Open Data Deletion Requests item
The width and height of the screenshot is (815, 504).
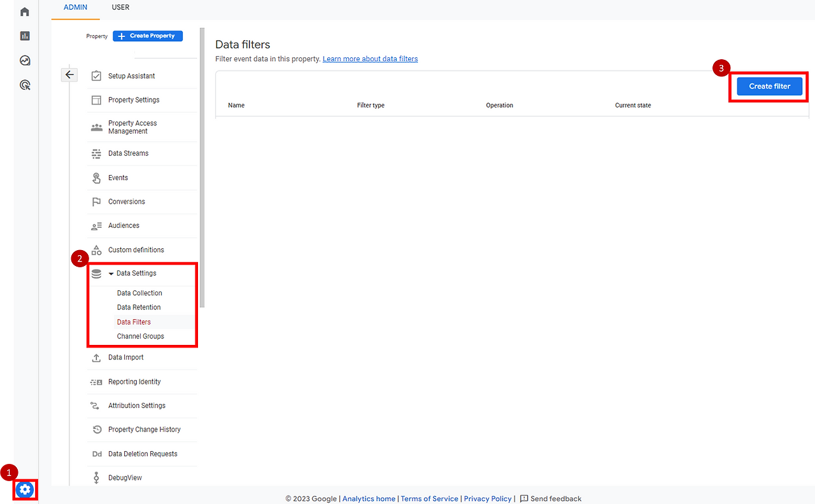click(x=142, y=454)
